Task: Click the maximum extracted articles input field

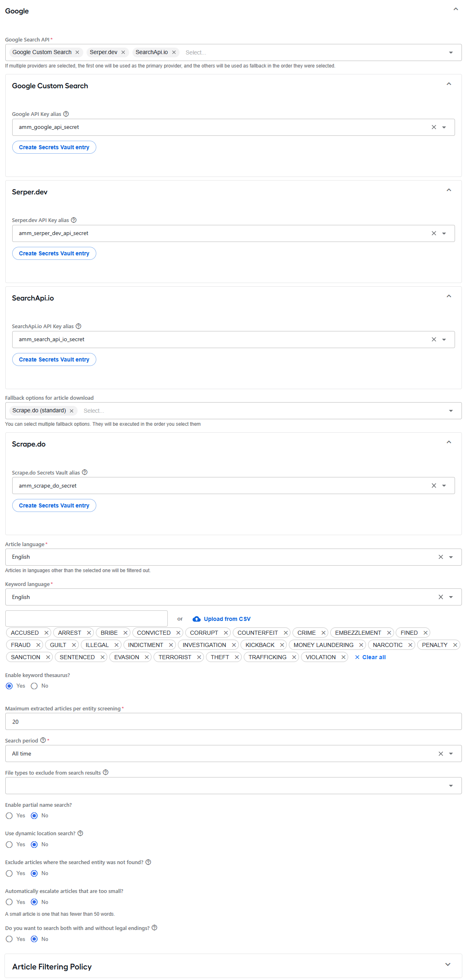Action: coord(234,721)
